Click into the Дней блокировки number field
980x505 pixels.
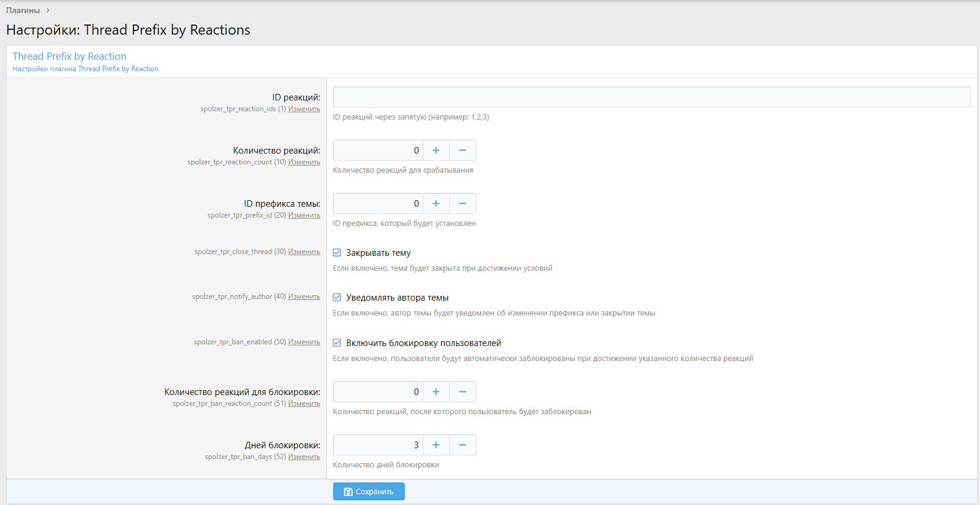point(377,445)
